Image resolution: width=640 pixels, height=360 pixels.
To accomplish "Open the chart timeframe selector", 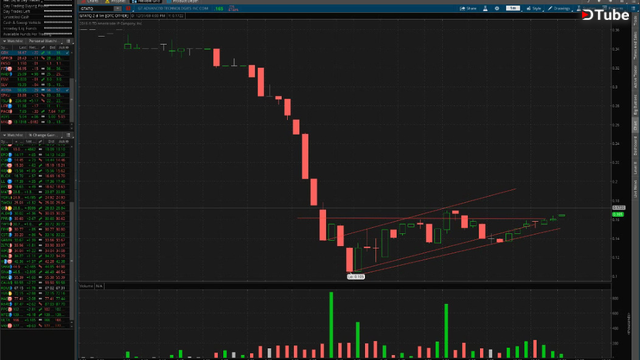I will tap(513, 9).
